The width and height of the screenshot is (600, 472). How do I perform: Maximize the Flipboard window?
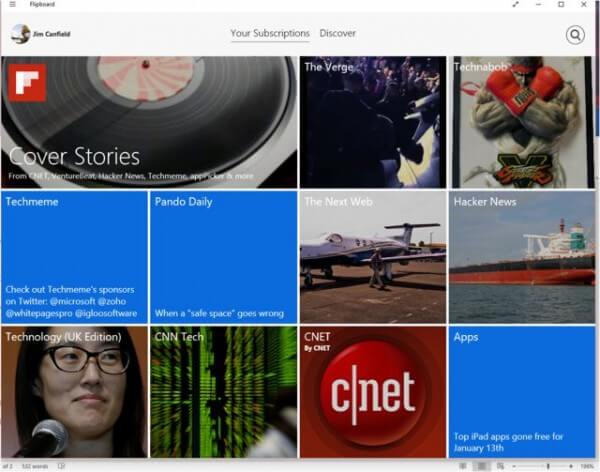(561, 4)
